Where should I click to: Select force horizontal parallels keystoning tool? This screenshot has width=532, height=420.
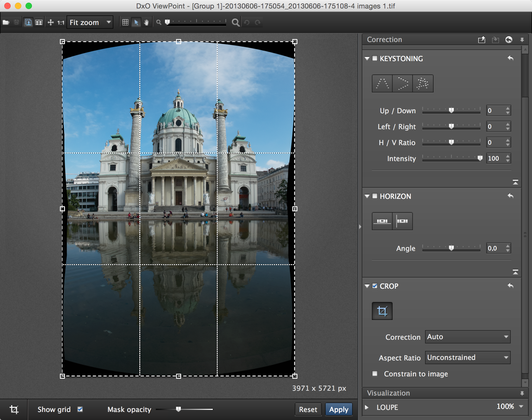(402, 83)
